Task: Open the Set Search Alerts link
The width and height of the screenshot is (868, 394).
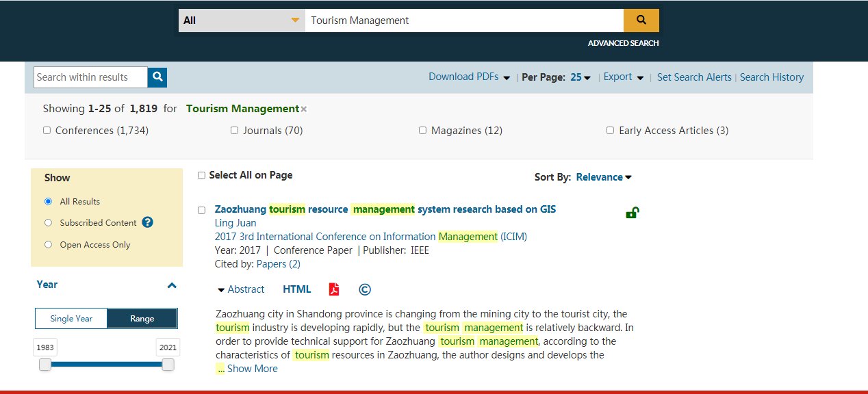Action: [693, 77]
